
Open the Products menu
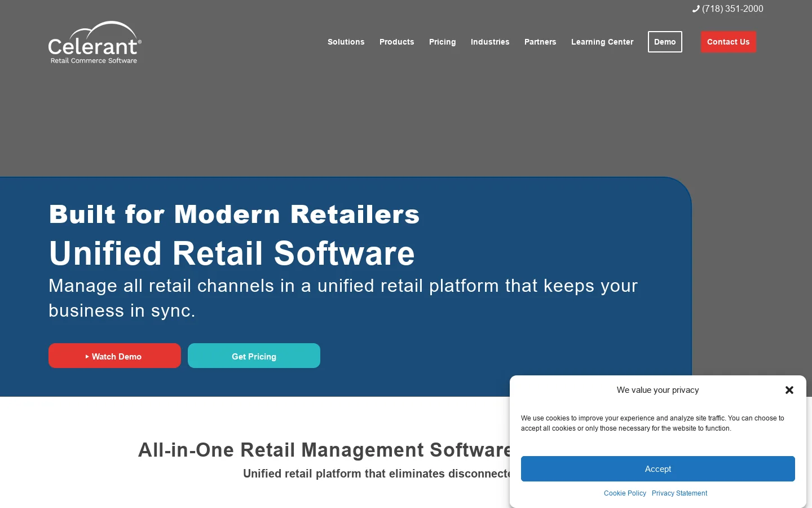pyautogui.click(x=397, y=42)
